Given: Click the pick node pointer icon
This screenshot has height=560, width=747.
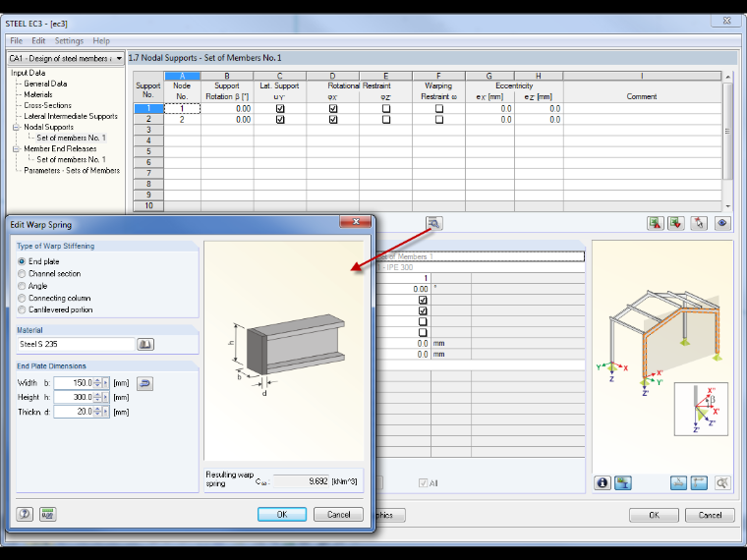Looking at the screenshot, I should pyautogui.click(x=699, y=223).
